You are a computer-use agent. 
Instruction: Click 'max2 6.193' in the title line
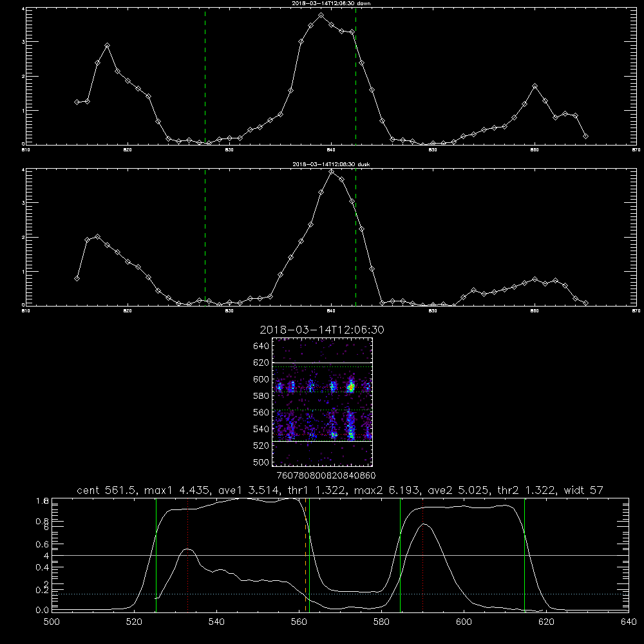tap(387, 490)
